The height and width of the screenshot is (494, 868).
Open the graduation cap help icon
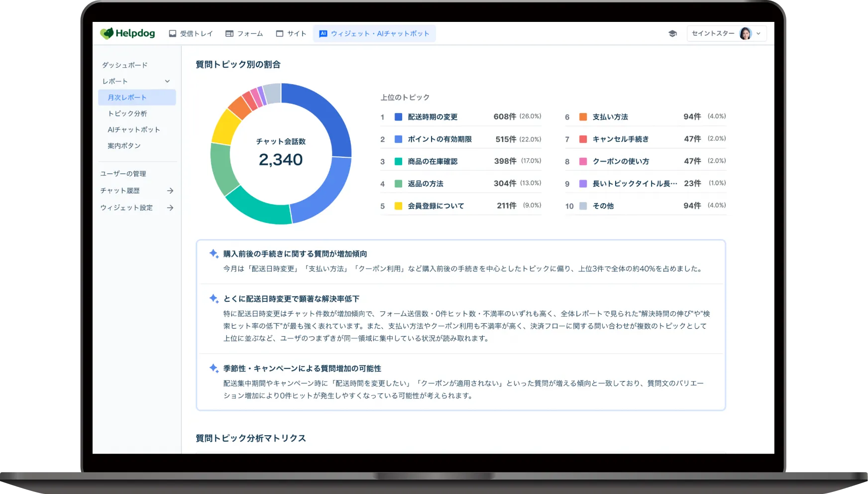click(x=672, y=33)
